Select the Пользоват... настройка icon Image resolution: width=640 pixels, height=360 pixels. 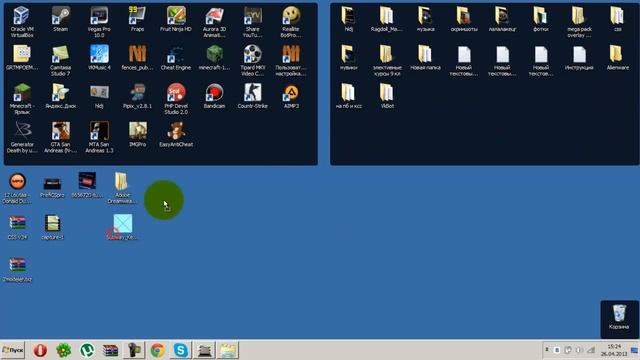[x=291, y=55]
